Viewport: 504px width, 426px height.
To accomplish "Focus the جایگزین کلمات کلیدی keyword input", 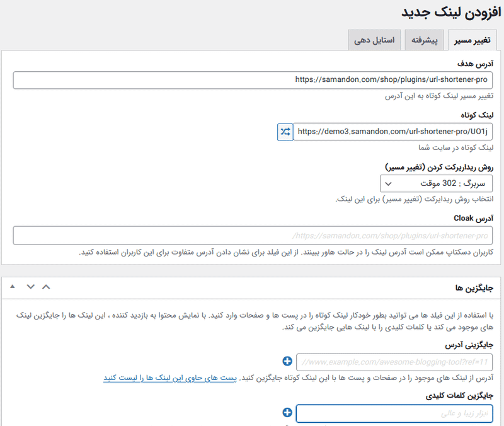I will coord(394,413).
